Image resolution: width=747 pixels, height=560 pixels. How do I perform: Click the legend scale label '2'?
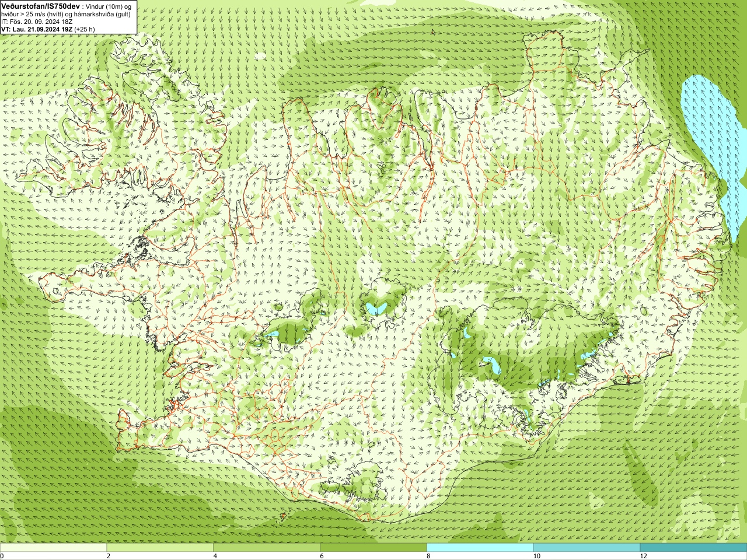click(109, 556)
